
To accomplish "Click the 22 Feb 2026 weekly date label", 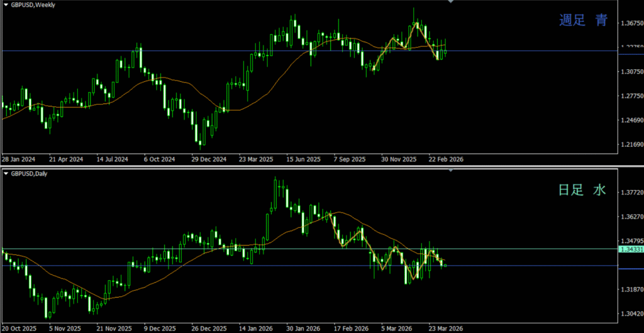I will pos(446,159).
